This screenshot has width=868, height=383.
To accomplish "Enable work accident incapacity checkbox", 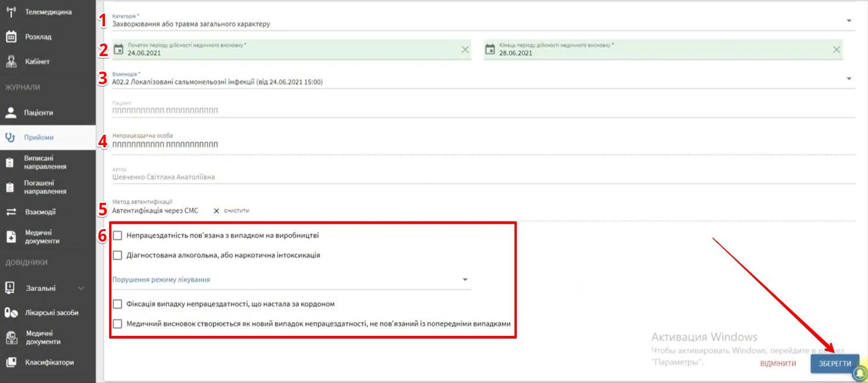I will [x=117, y=236].
